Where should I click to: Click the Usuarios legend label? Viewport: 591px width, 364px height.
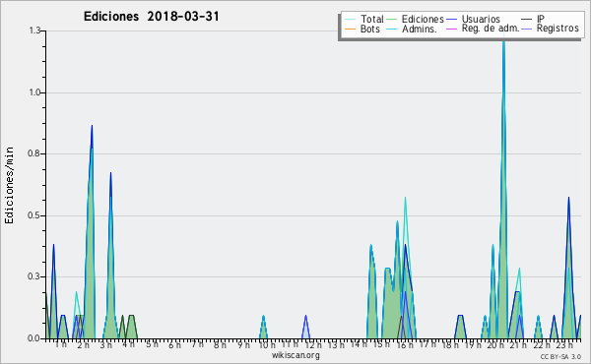coord(481,19)
